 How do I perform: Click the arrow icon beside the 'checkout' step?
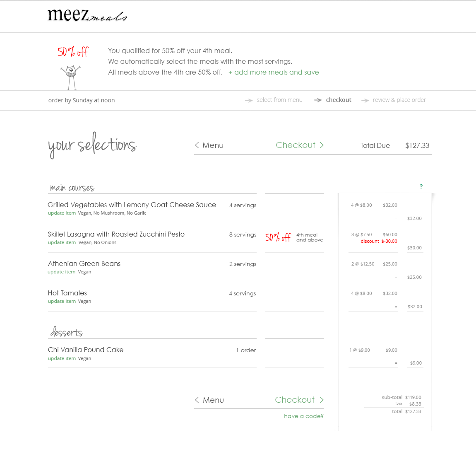[x=318, y=100]
